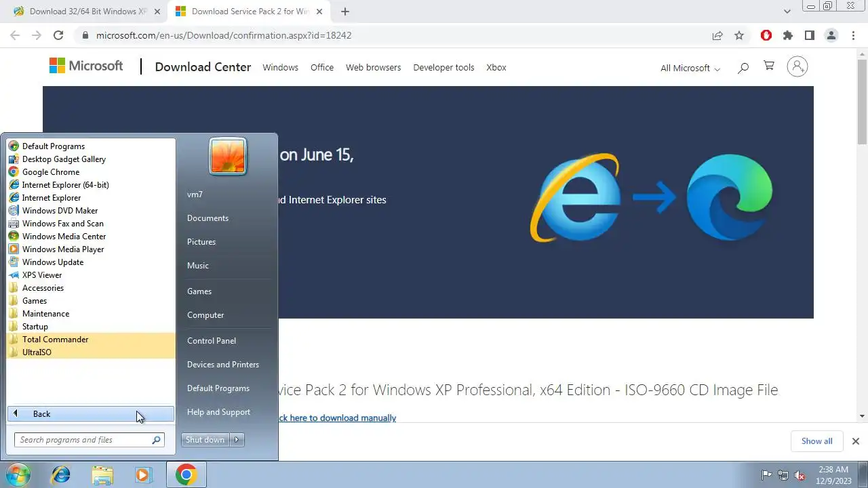Reload the page in Chrome
This screenshot has height=488, width=868.
point(58,35)
